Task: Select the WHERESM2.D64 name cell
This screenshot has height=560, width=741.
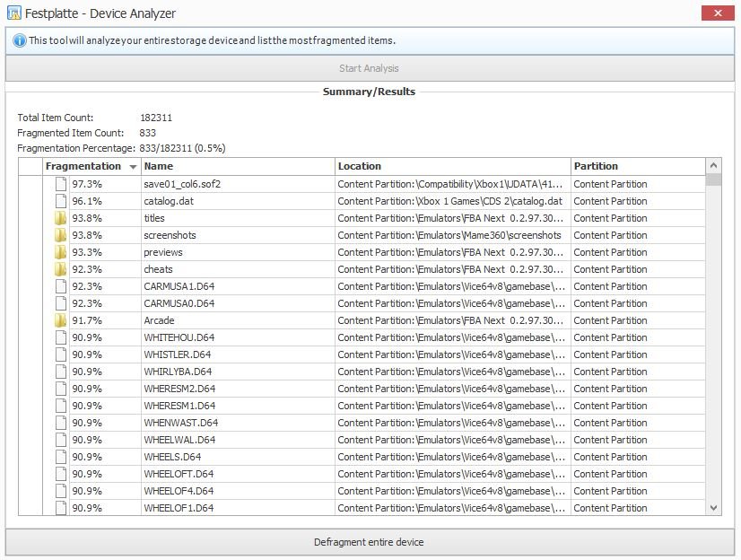Action: [x=238, y=389]
